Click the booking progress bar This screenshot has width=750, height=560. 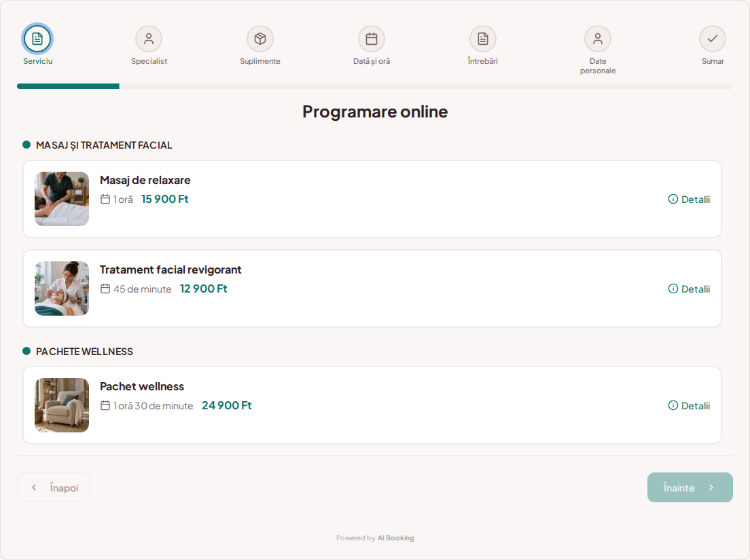click(x=375, y=86)
